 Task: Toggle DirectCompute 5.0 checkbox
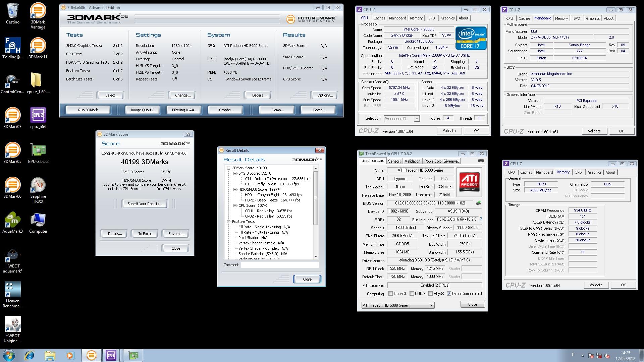click(449, 294)
